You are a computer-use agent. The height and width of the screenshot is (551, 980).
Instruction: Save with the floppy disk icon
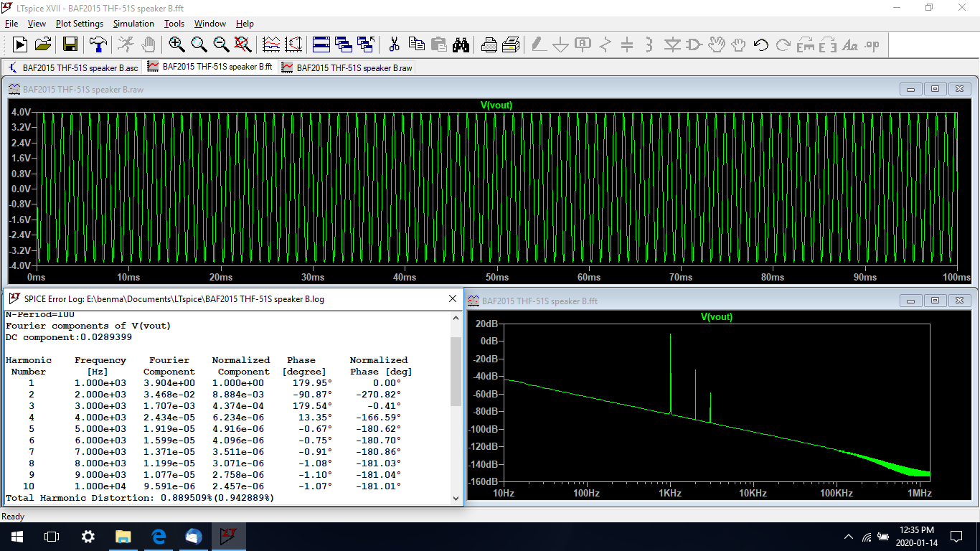70,44
